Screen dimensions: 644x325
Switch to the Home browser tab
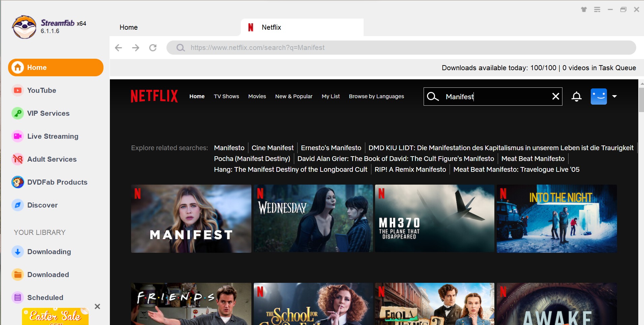pos(128,27)
